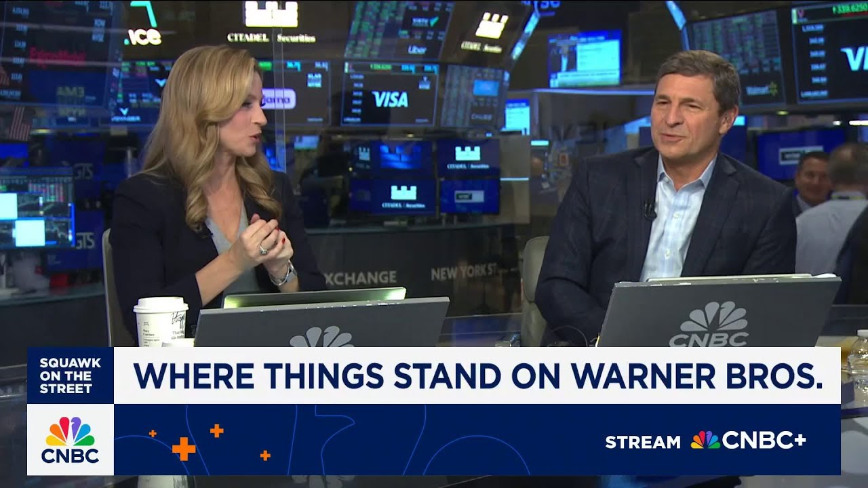Image resolution: width=868 pixels, height=488 pixels.
Task: Click the peacock logo on the left laptop lid
Action: [x=321, y=337]
